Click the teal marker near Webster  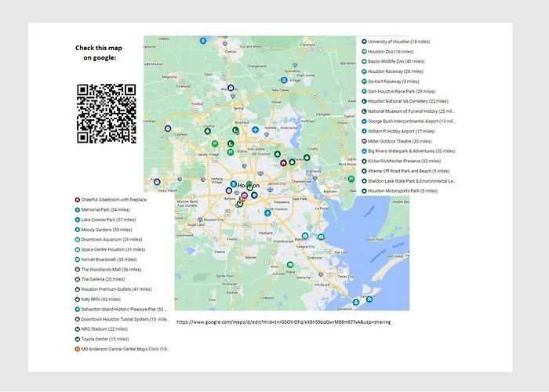pos(305,236)
